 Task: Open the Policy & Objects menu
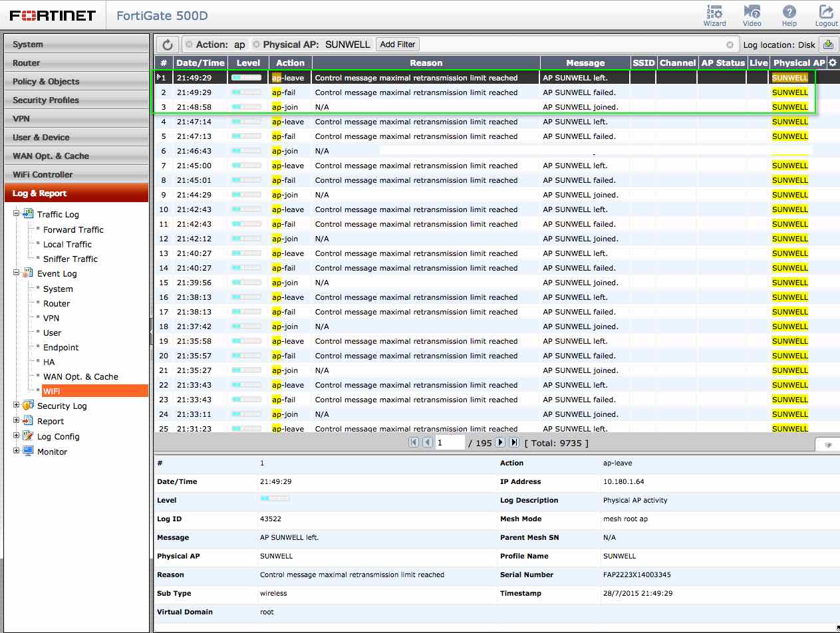click(x=46, y=81)
